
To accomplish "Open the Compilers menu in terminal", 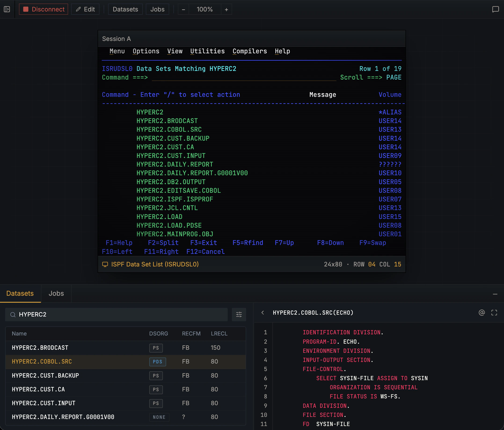I will coord(250,51).
